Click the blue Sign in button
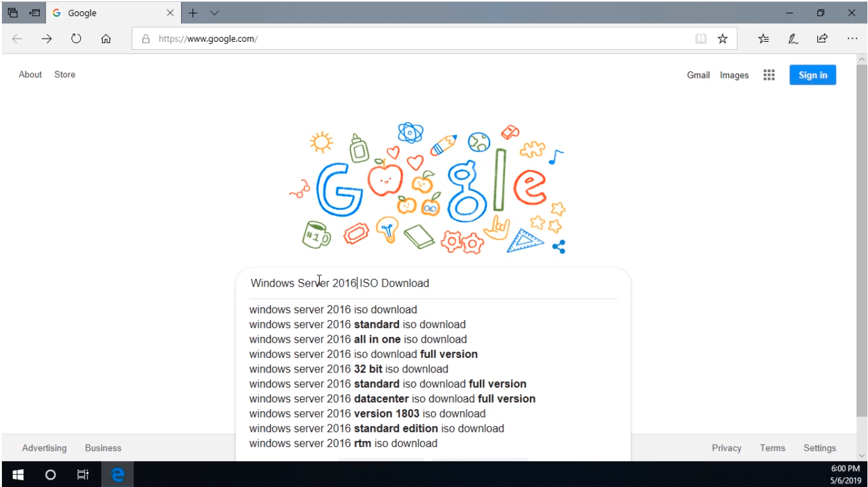Screen dimensions: 868x487 coord(812,75)
